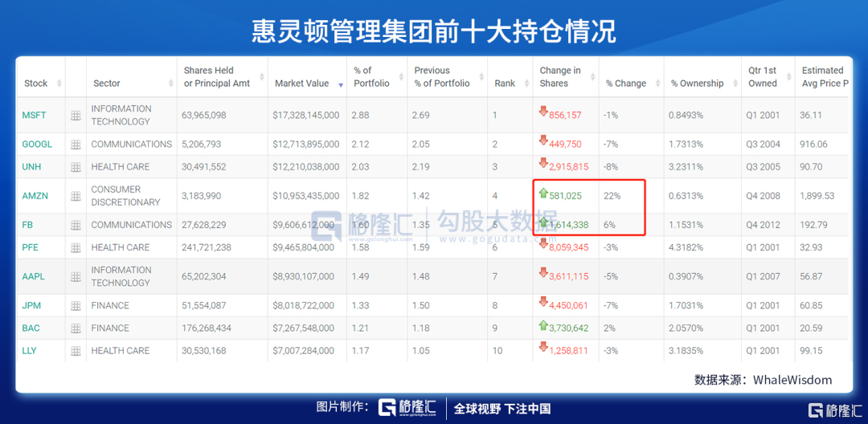Viewport: 868px width, 424px height.
Task: Open the FB stock link
Action: (27, 225)
